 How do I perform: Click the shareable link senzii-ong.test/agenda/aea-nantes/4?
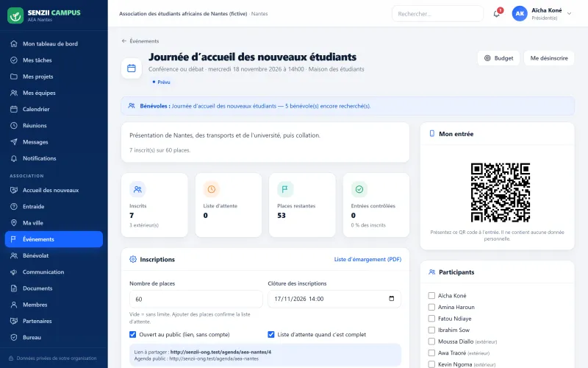(x=220, y=353)
